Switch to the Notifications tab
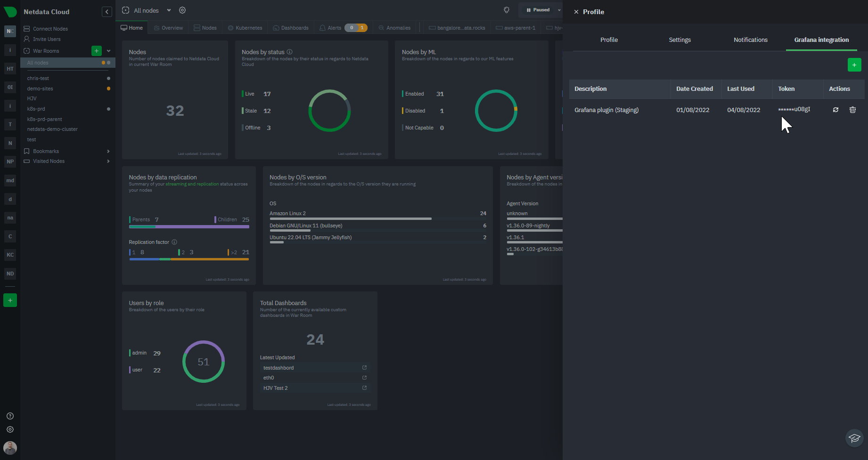Image resolution: width=868 pixels, height=460 pixels. pos(751,40)
